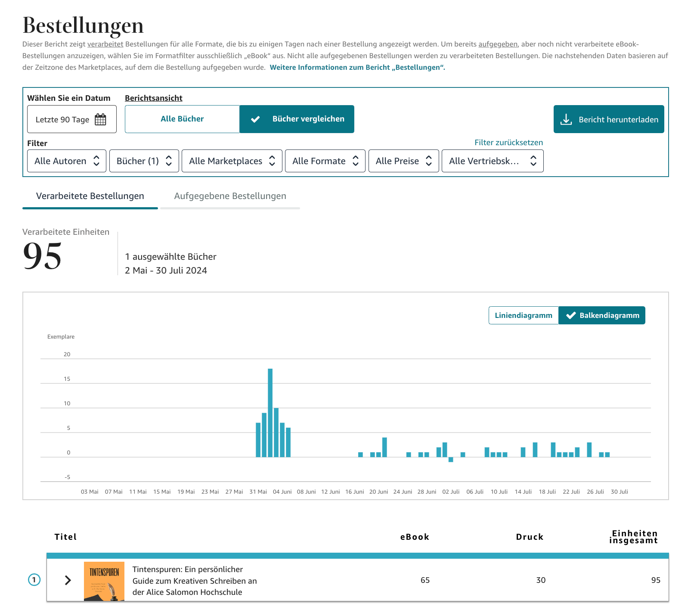Toggle report view to Alle Bücher

[182, 119]
